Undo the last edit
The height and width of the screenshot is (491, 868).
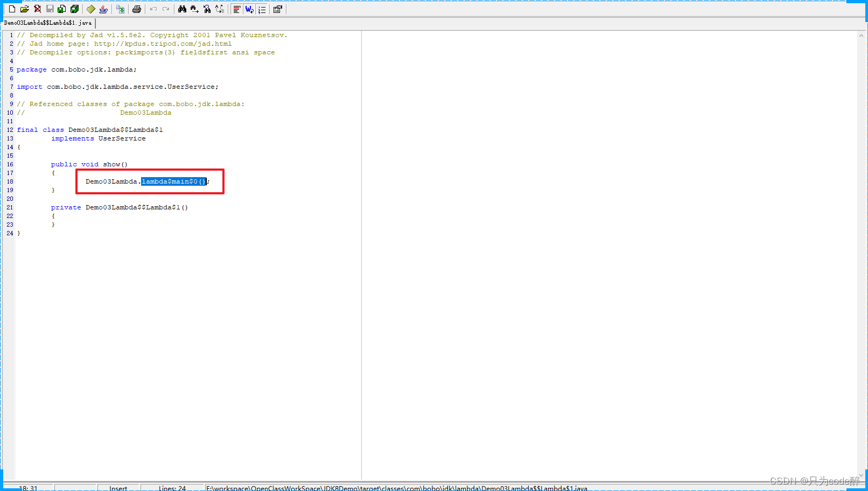[x=153, y=9]
